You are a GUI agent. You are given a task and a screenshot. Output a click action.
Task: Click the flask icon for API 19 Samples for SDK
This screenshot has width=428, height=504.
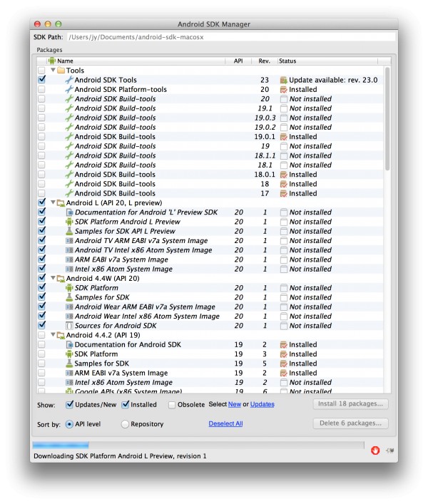pyautogui.click(x=69, y=364)
